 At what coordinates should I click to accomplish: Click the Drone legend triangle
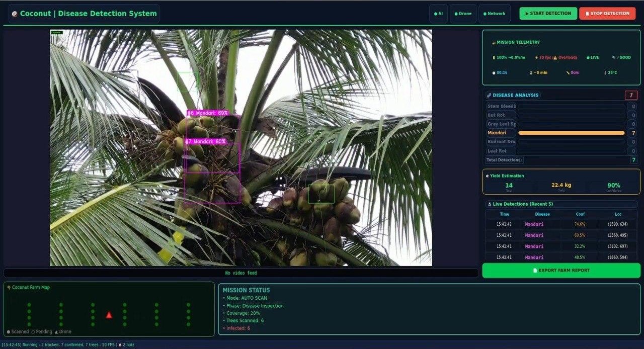pyautogui.click(x=56, y=332)
